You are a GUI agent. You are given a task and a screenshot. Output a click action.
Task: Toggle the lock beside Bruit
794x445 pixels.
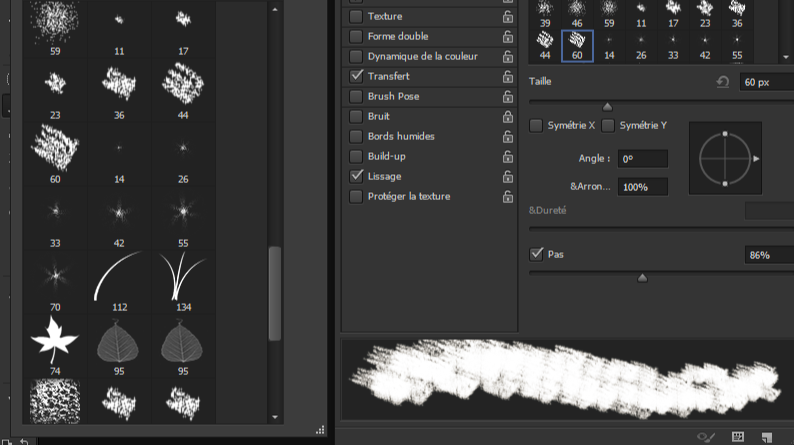coord(507,116)
